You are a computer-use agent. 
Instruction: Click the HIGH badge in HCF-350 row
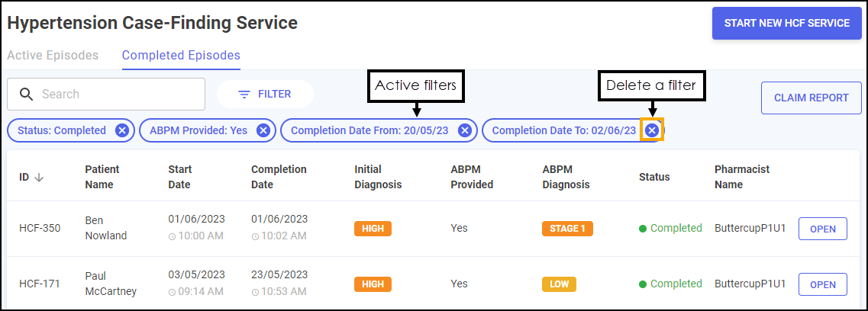(373, 229)
